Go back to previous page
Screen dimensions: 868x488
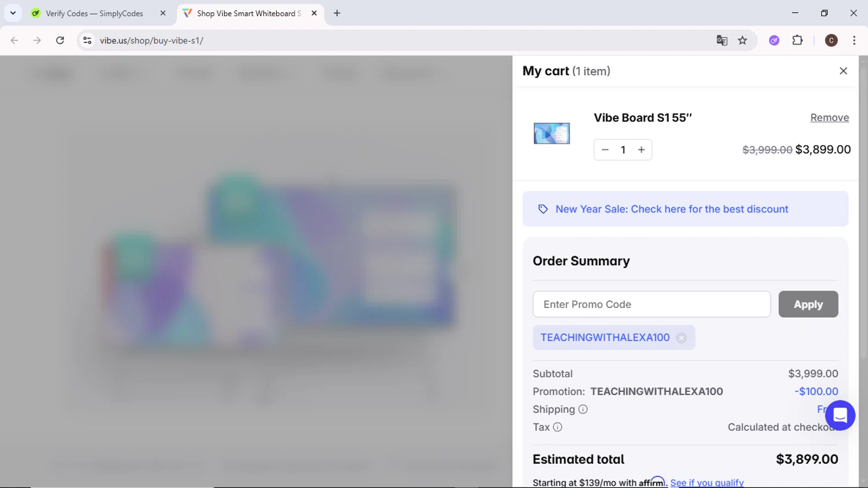pos(14,41)
